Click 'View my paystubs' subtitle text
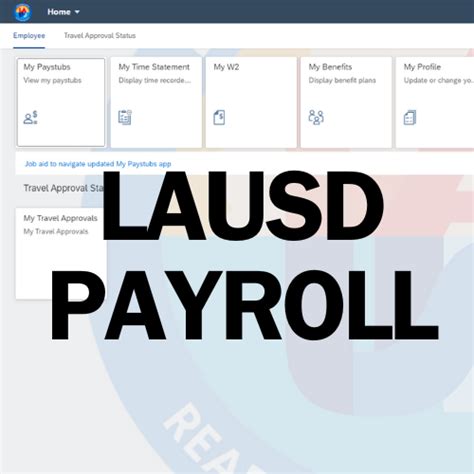The width and height of the screenshot is (474, 474). [52, 80]
